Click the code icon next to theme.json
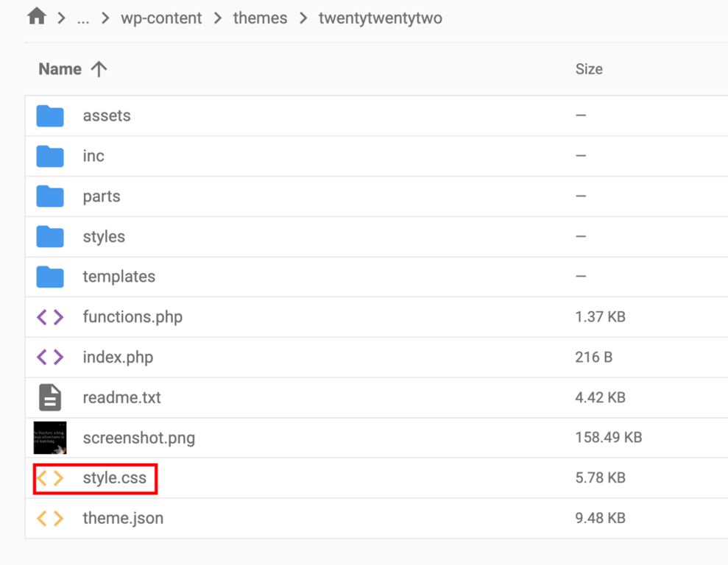 pyautogui.click(x=49, y=518)
